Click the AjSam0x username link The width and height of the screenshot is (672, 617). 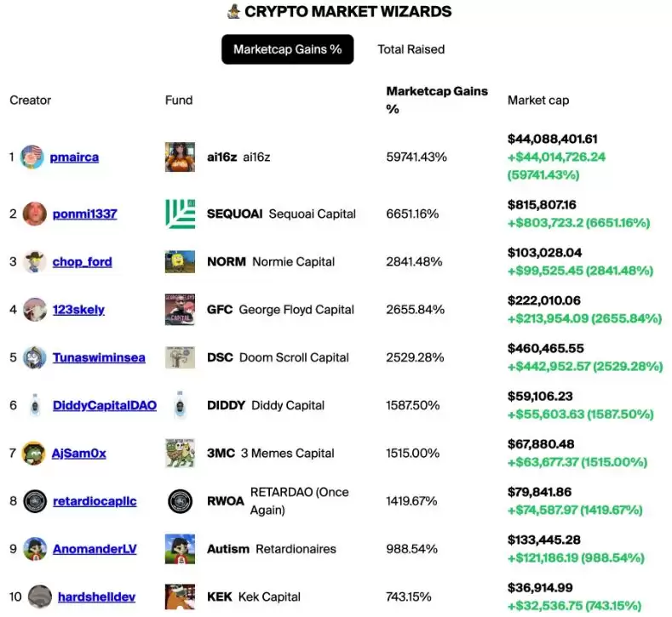point(79,454)
